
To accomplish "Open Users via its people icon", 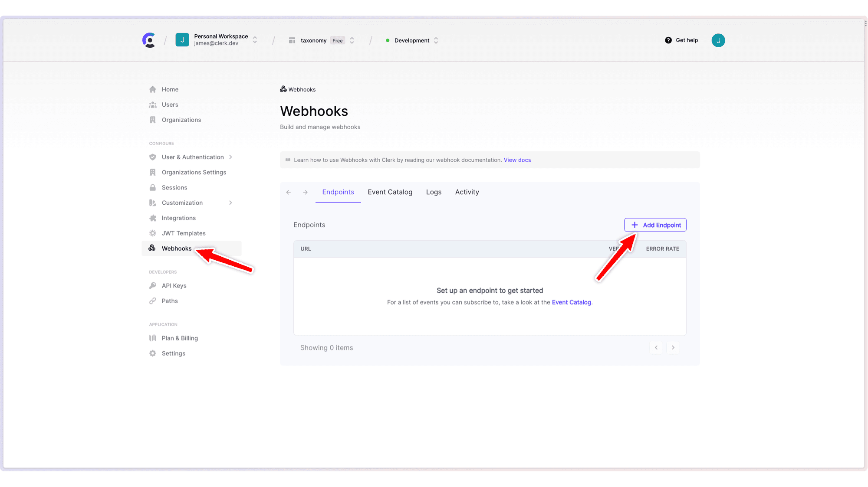I will 152,105.
